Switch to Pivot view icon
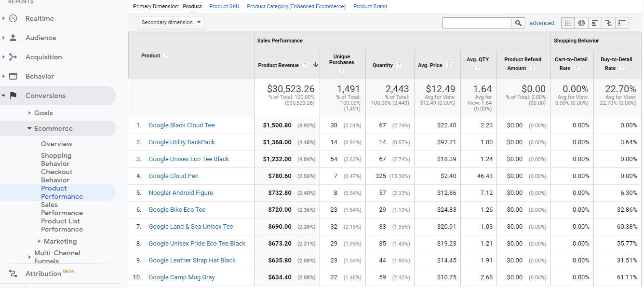644x288 pixels. tap(622, 23)
